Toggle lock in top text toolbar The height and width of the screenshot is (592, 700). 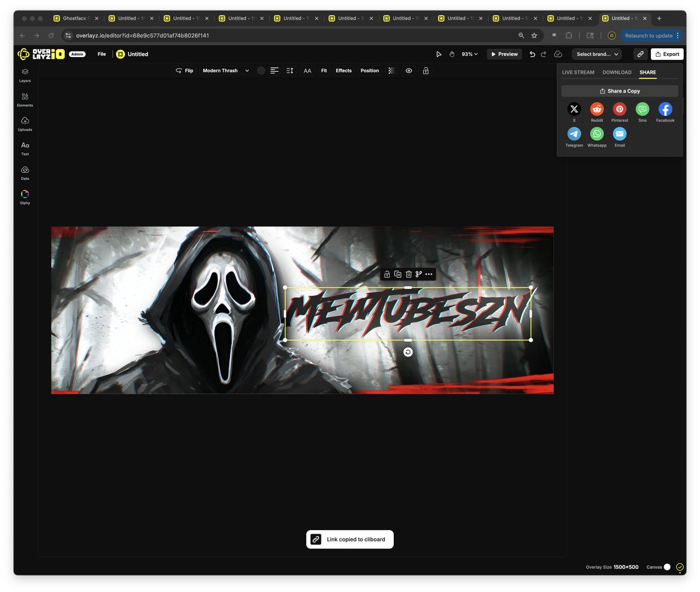click(426, 71)
